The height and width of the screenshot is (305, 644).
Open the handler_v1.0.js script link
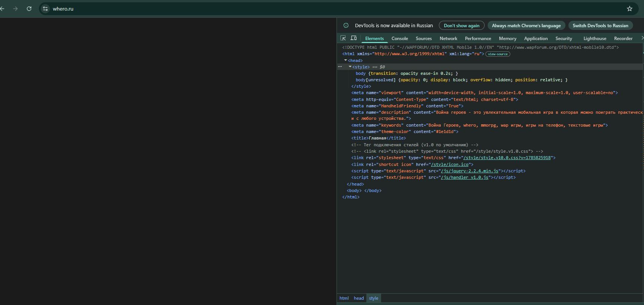465,177
